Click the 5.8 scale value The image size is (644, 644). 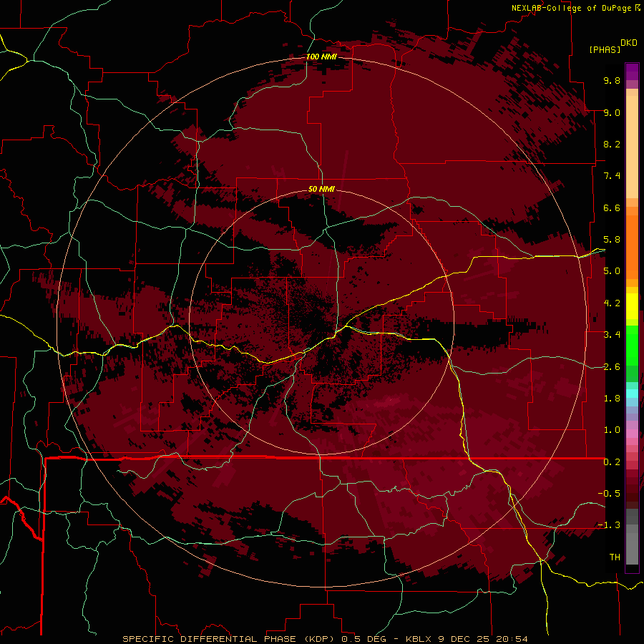pos(612,240)
